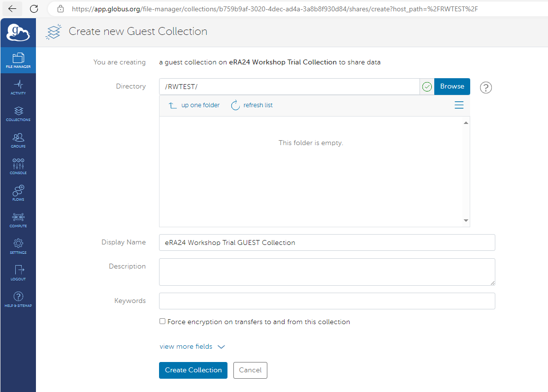Open the Flows sidebar section
The height and width of the screenshot is (392, 548).
pos(18,193)
